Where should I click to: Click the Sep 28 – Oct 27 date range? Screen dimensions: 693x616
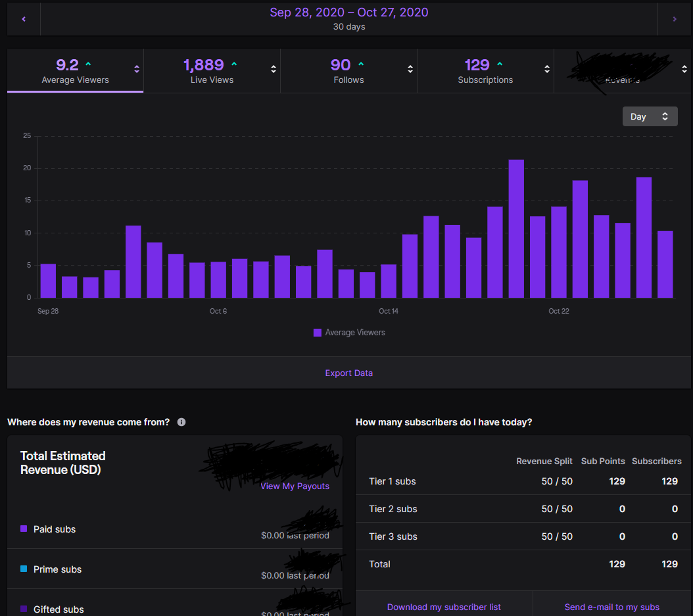pos(348,12)
